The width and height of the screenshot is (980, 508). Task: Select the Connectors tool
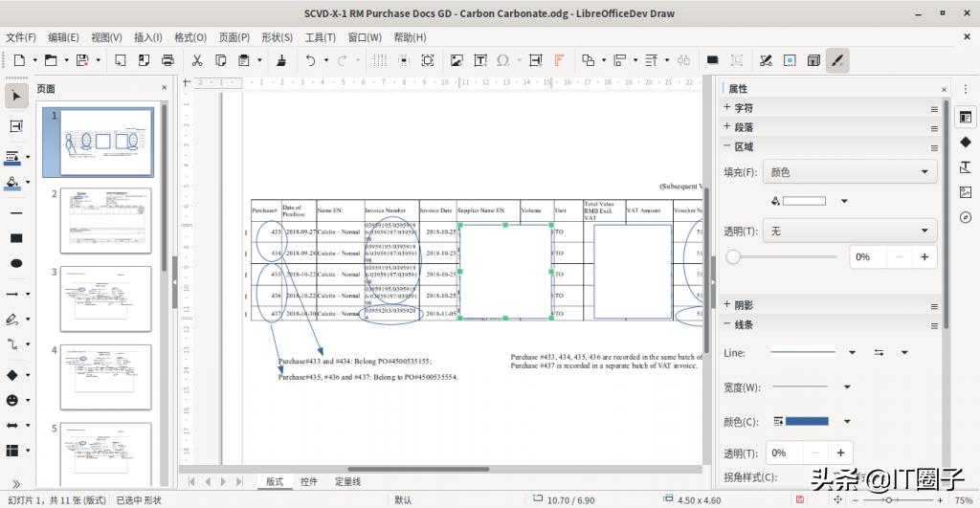[x=12, y=344]
